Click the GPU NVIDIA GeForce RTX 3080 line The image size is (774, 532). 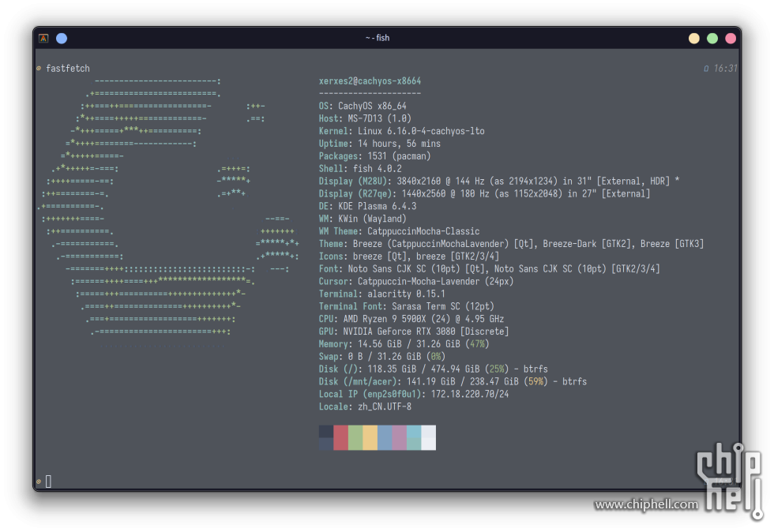point(414,332)
